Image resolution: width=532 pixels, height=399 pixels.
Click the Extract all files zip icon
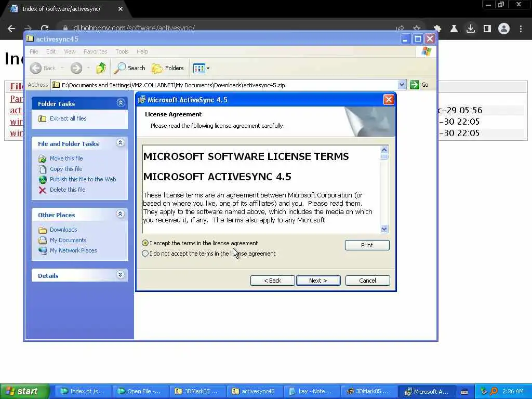tap(43, 119)
